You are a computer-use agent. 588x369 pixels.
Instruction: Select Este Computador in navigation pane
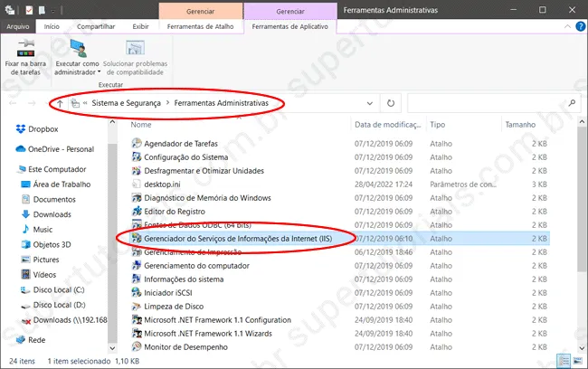pos(51,169)
